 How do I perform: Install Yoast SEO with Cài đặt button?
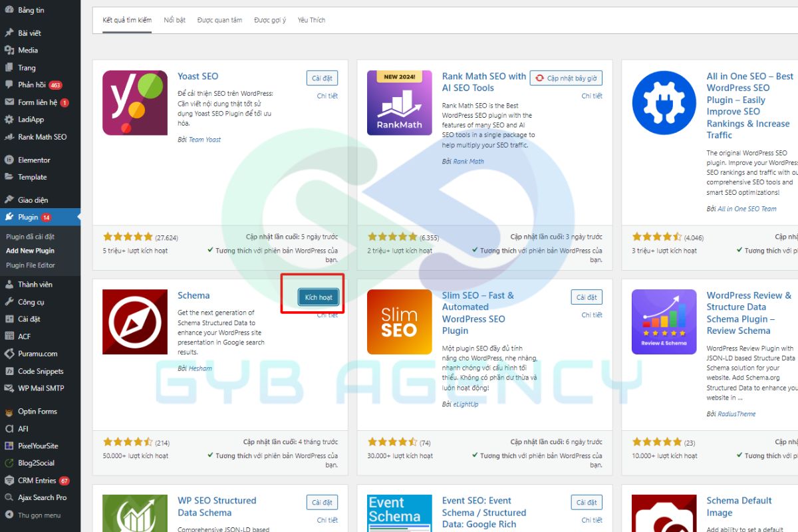(323, 78)
